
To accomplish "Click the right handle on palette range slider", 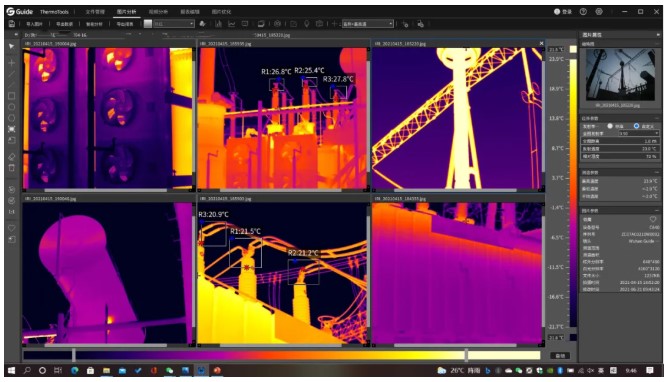I will (x=466, y=355).
